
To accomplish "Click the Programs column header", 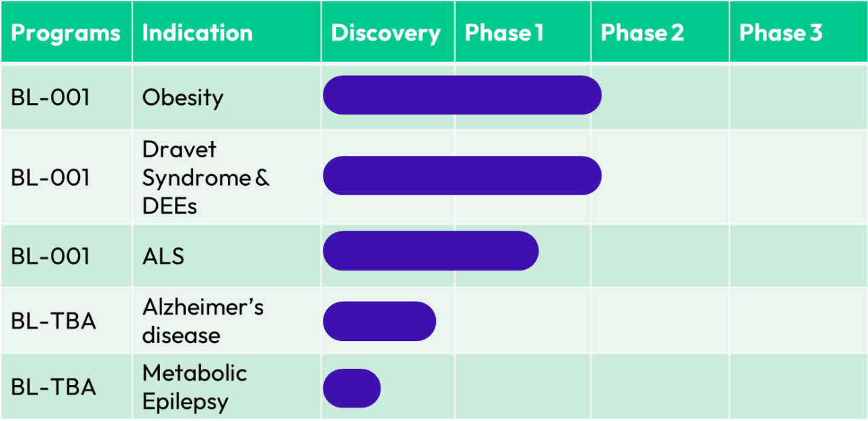I will click(65, 33).
